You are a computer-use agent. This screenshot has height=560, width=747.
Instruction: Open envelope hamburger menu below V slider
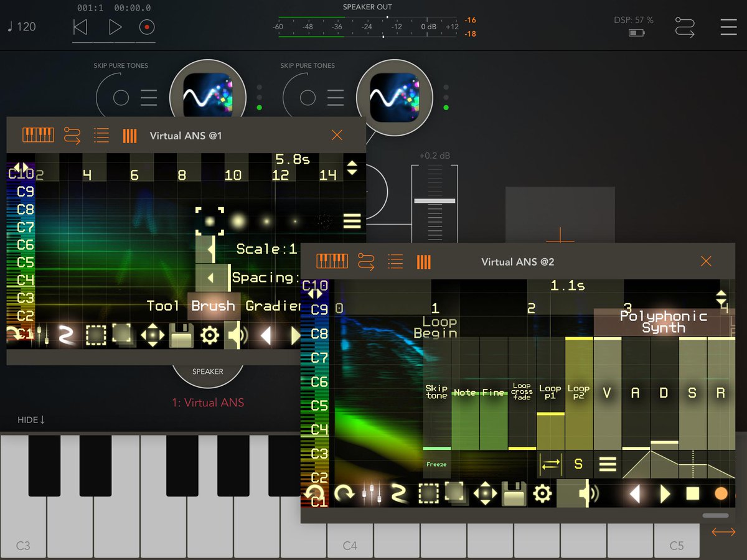608,464
